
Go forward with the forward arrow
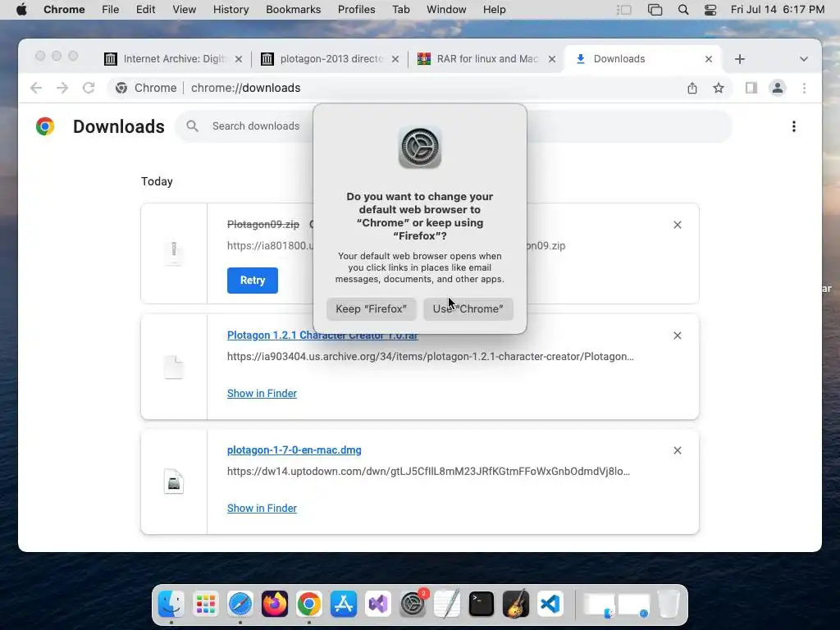[x=62, y=88]
